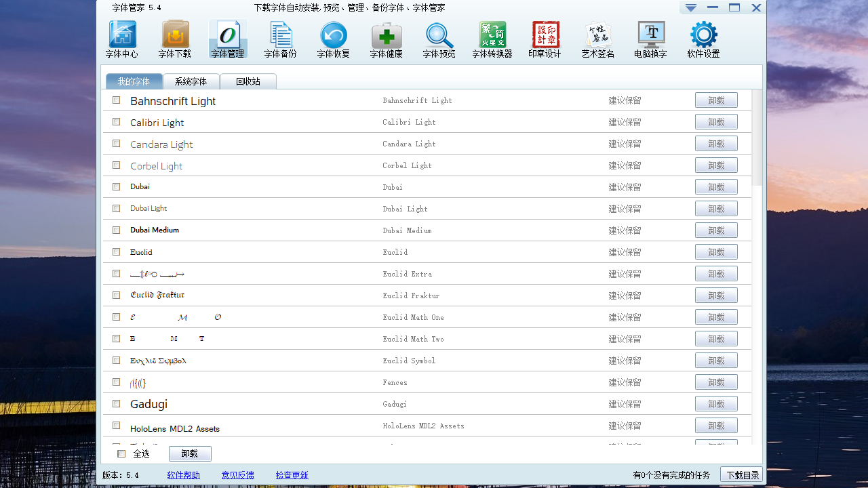Tick the checkbox beside Euclid Fraktur
Image resolution: width=868 pixels, height=488 pixels.
coord(117,296)
